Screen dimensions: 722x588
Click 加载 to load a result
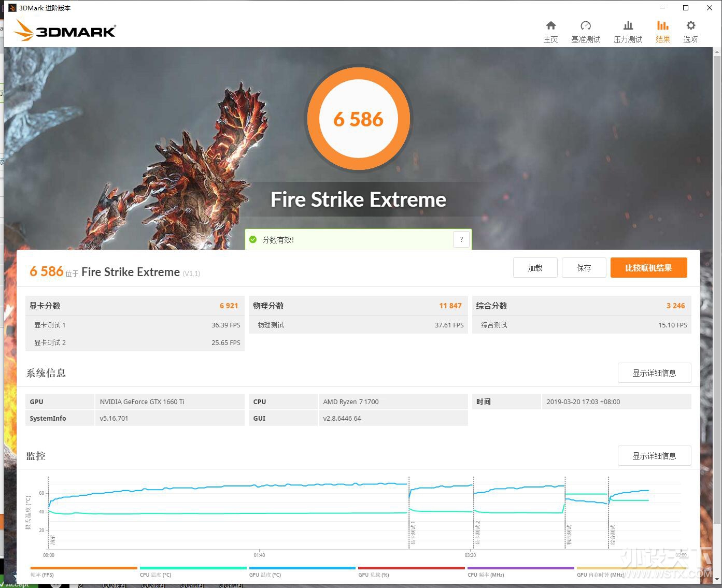click(x=535, y=268)
